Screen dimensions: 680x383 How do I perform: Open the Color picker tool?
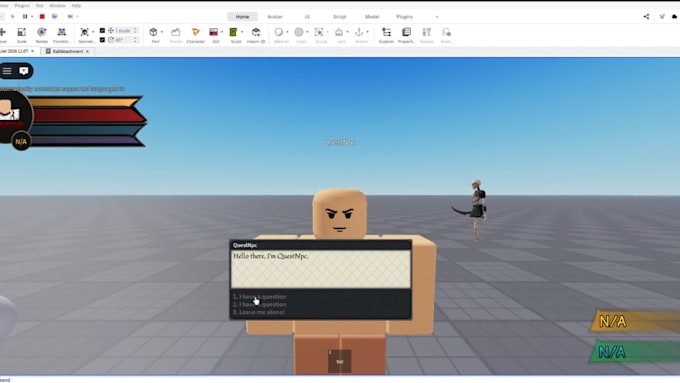(299, 35)
